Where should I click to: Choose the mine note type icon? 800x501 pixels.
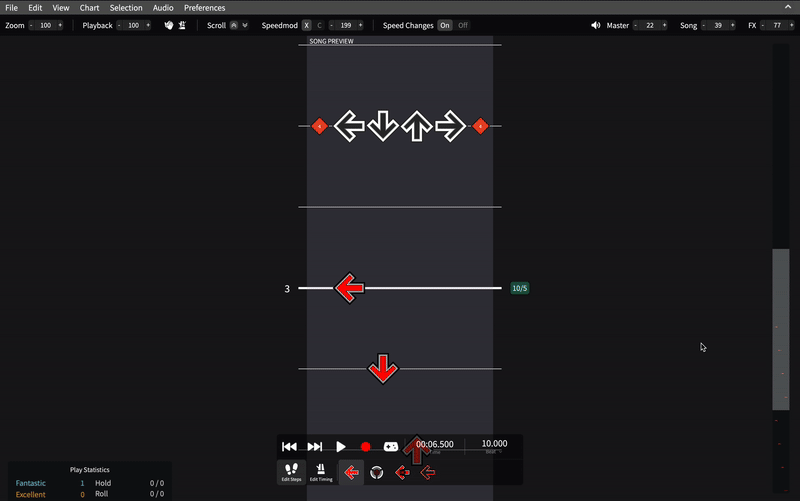pyautogui.click(x=377, y=472)
